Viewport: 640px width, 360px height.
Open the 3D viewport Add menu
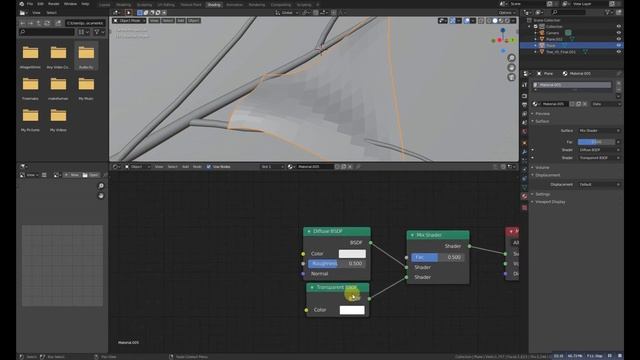(180, 20)
